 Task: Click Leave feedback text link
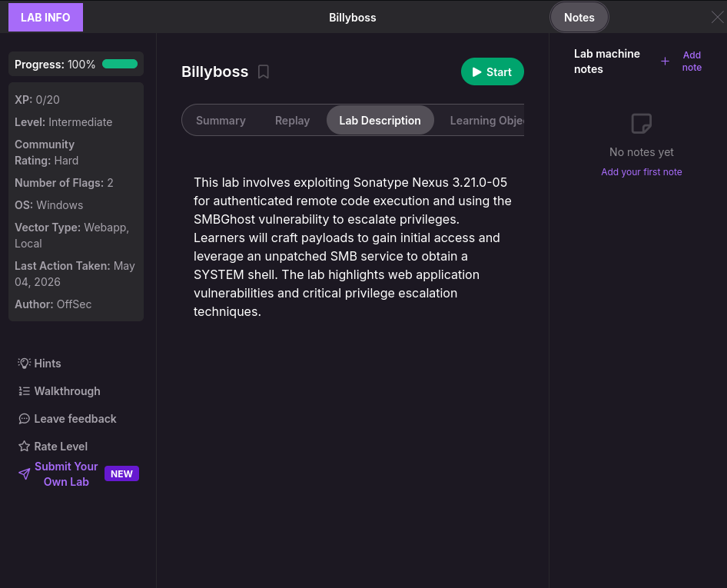[x=75, y=419]
